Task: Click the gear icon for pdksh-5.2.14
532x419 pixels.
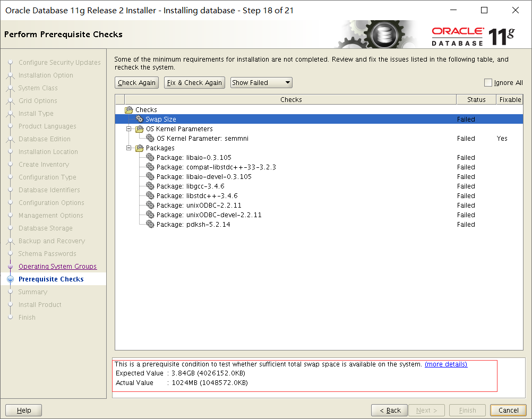Action: [150, 224]
